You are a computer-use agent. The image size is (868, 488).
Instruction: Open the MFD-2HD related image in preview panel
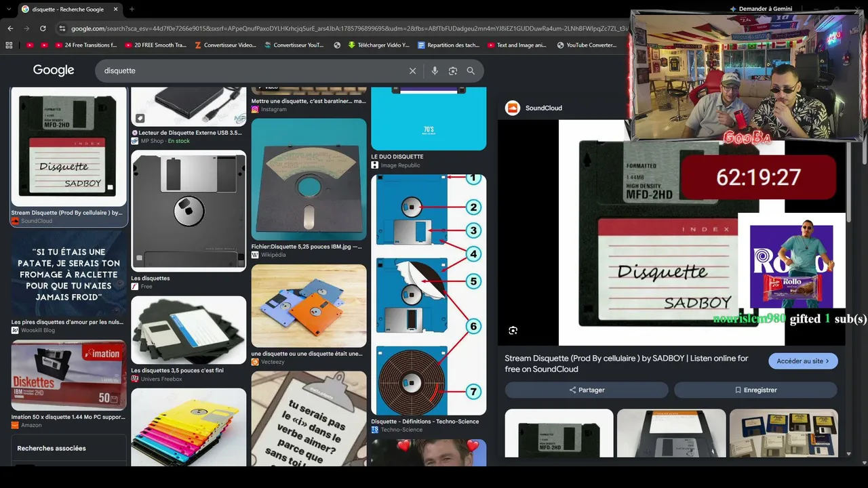coord(559,433)
